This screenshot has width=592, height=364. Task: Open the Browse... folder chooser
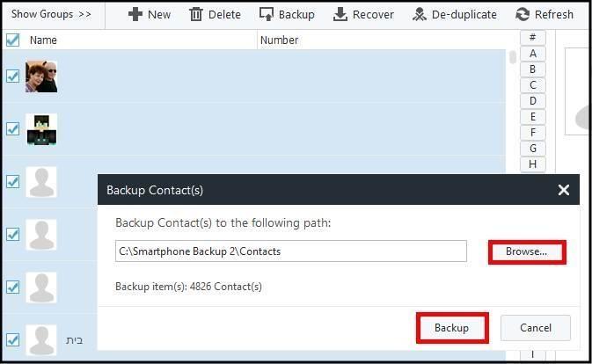coord(527,251)
